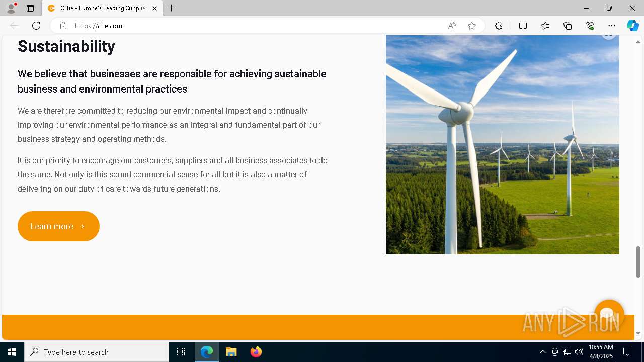
Task: Open the volume control tray icon
Action: click(579, 352)
